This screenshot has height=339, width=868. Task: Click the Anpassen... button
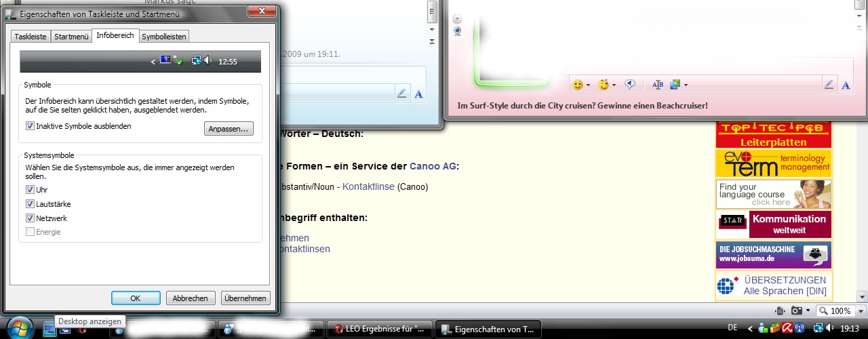click(x=229, y=129)
